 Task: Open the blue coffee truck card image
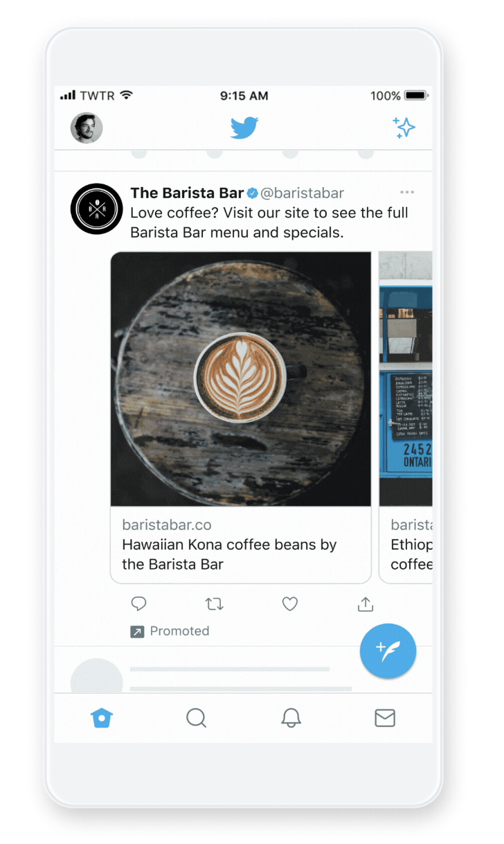[406, 379]
